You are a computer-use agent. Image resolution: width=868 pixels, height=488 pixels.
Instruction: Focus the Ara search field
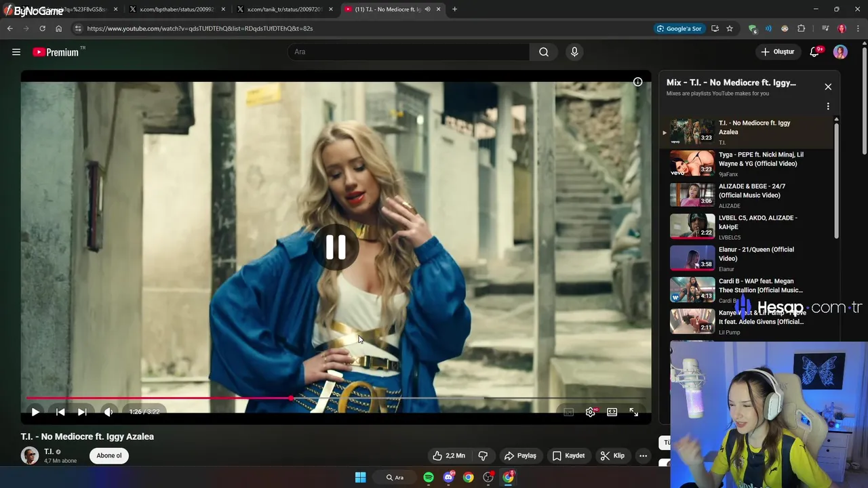pyautogui.click(x=409, y=52)
